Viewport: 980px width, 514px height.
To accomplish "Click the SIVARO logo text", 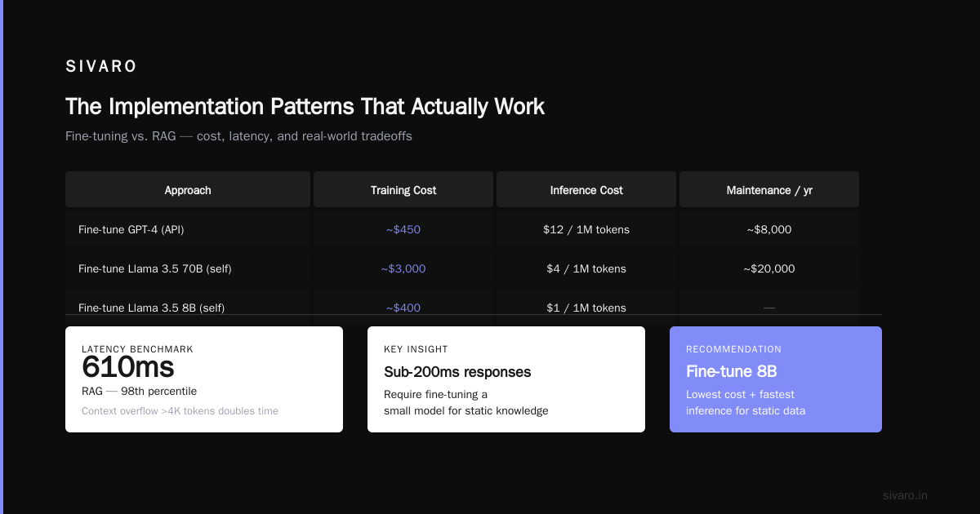I will [101, 67].
